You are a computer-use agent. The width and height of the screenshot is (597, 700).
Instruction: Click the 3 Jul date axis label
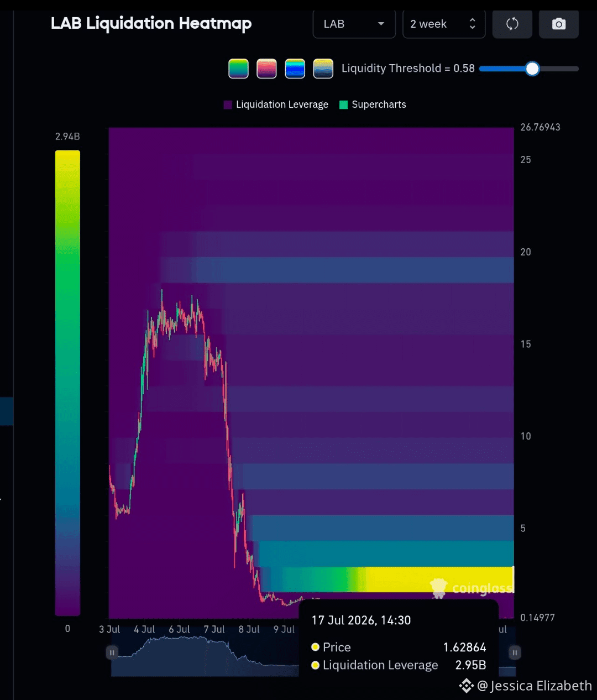pyautogui.click(x=109, y=629)
